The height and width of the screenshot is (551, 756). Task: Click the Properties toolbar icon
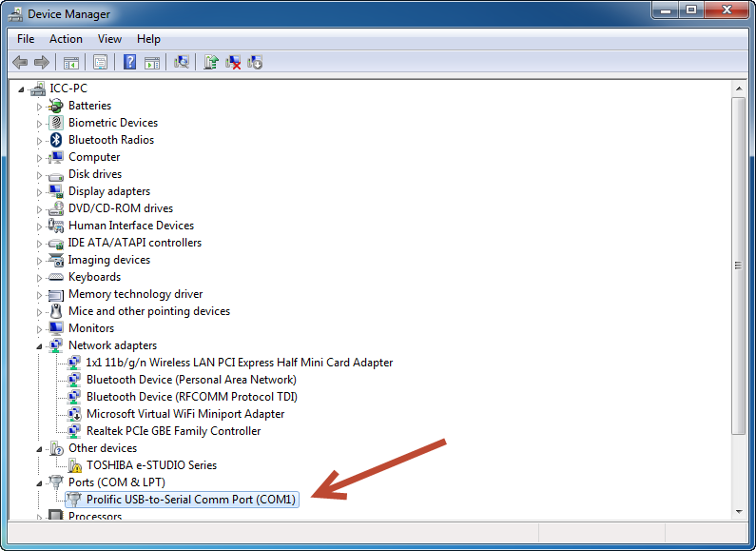(x=99, y=62)
